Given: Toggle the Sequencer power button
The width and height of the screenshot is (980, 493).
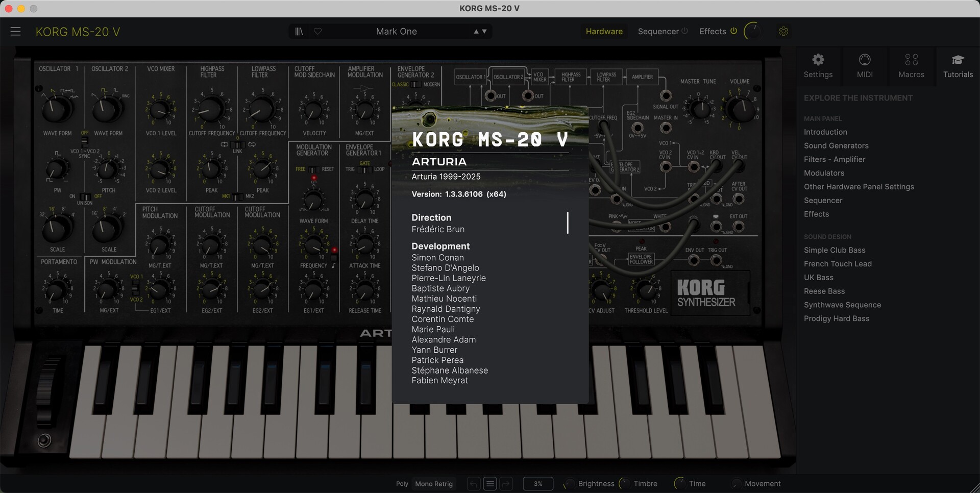Looking at the screenshot, I should coord(684,31).
